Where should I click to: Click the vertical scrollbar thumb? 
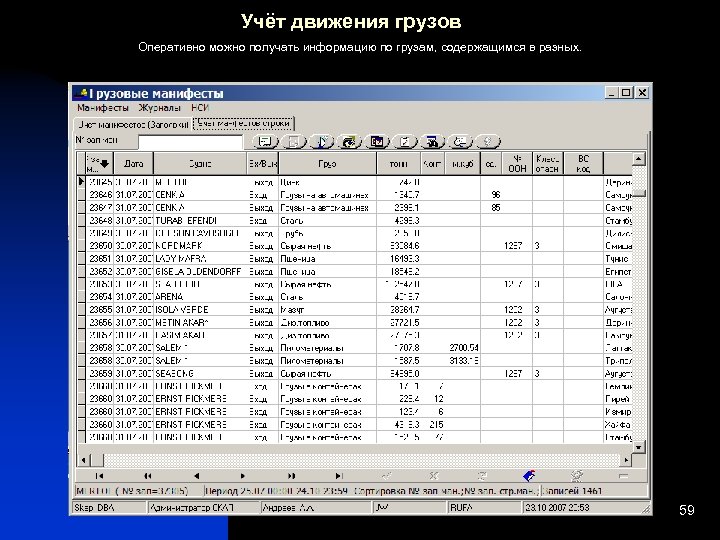[x=639, y=193]
